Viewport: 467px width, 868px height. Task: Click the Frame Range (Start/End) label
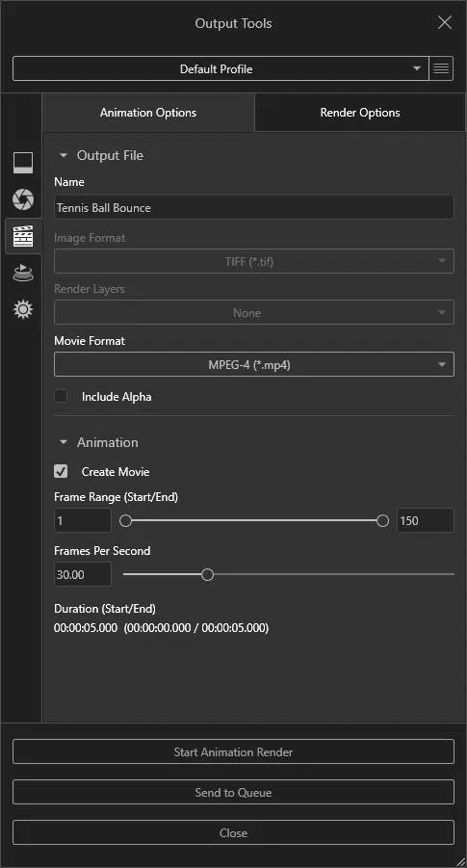coord(117,496)
